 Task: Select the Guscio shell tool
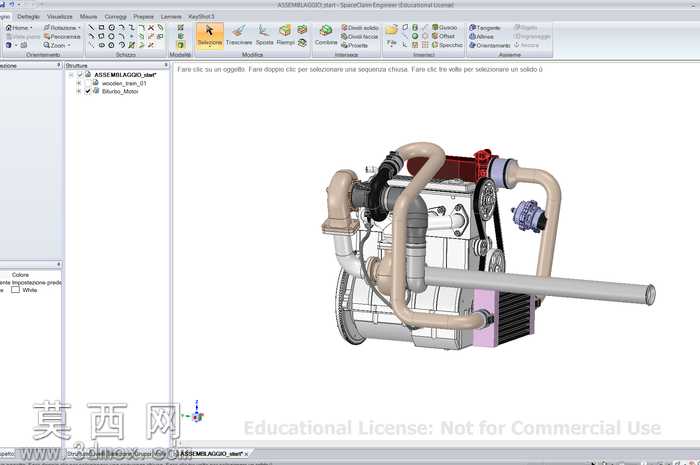pyautogui.click(x=445, y=28)
